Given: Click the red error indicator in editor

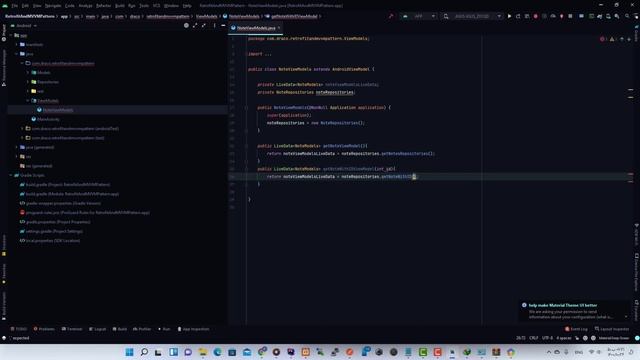Looking at the screenshot, I should coord(603,39).
